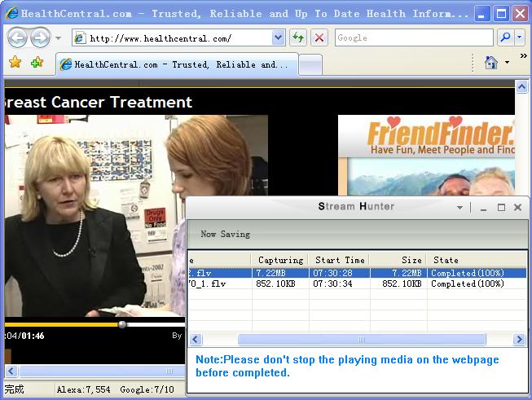
Task: Click the Google search box
Action: point(414,37)
